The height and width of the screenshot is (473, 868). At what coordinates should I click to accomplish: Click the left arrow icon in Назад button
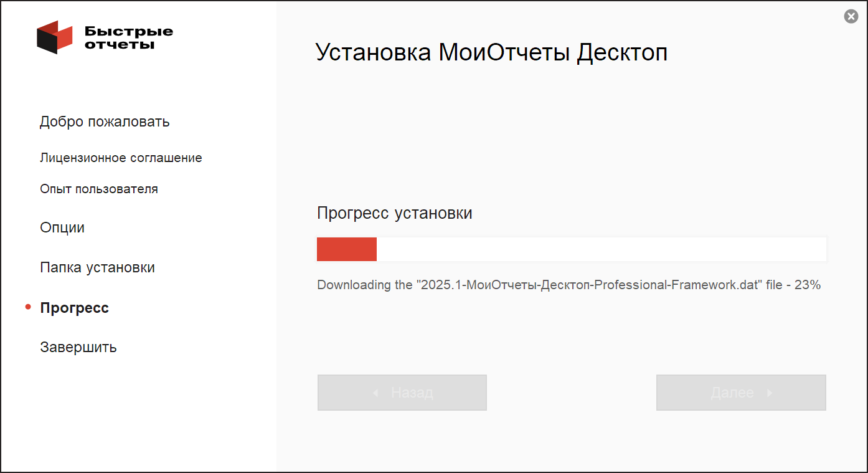pos(375,393)
